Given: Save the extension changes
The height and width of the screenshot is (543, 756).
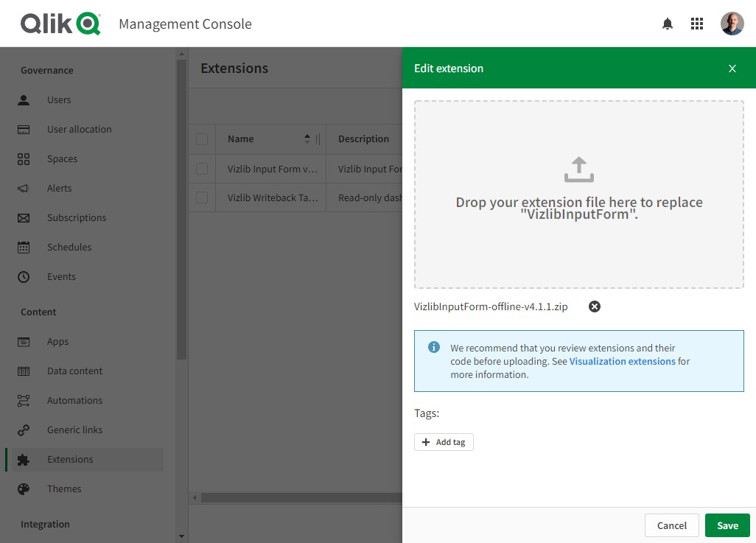Looking at the screenshot, I should [727, 525].
